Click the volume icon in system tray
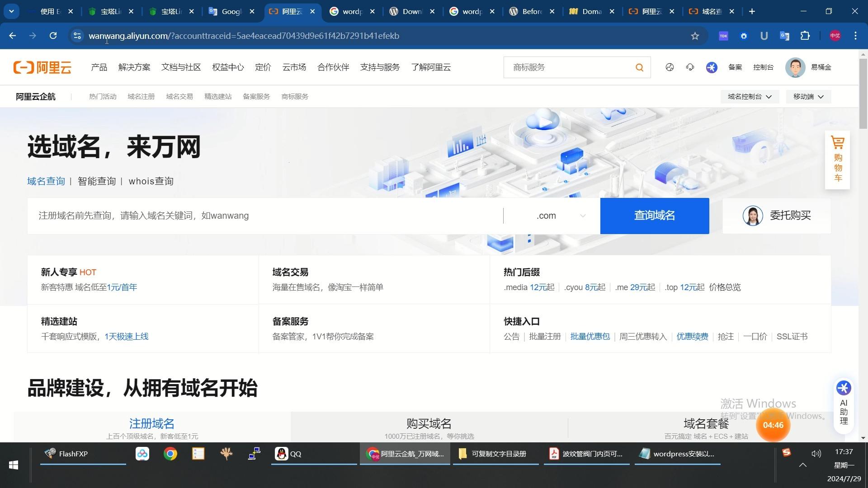The height and width of the screenshot is (488, 868). [x=816, y=453]
